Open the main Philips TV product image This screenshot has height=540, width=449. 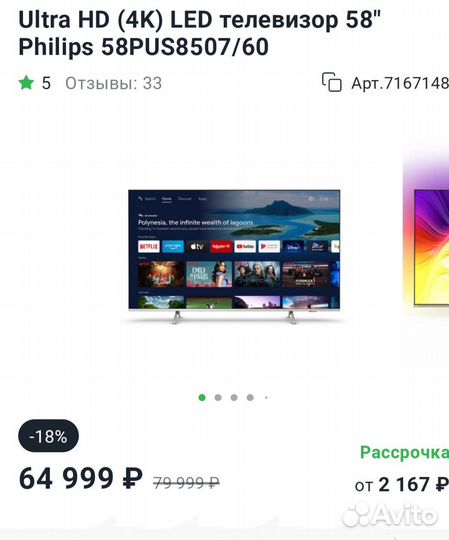coord(234,257)
